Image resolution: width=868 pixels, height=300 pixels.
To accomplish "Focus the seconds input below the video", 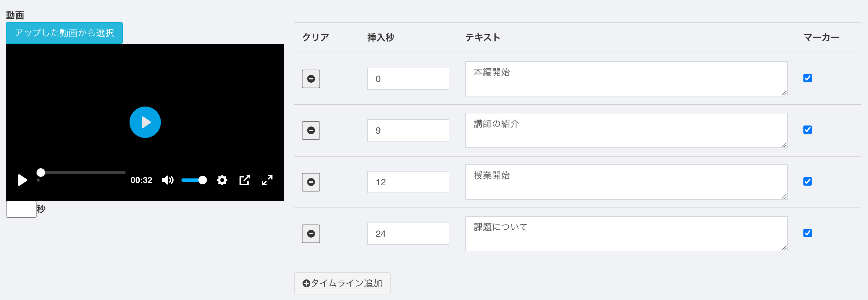I will pos(21,209).
